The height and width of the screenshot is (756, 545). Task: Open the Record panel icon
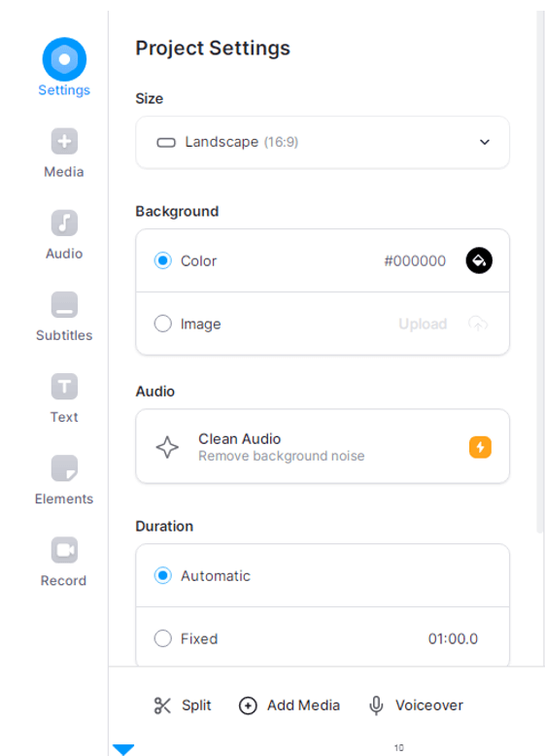[64, 550]
